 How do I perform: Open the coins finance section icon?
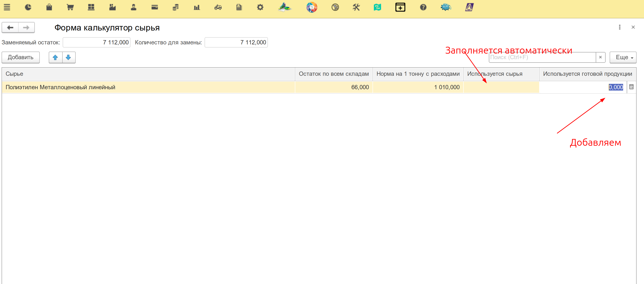coord(176,7)
